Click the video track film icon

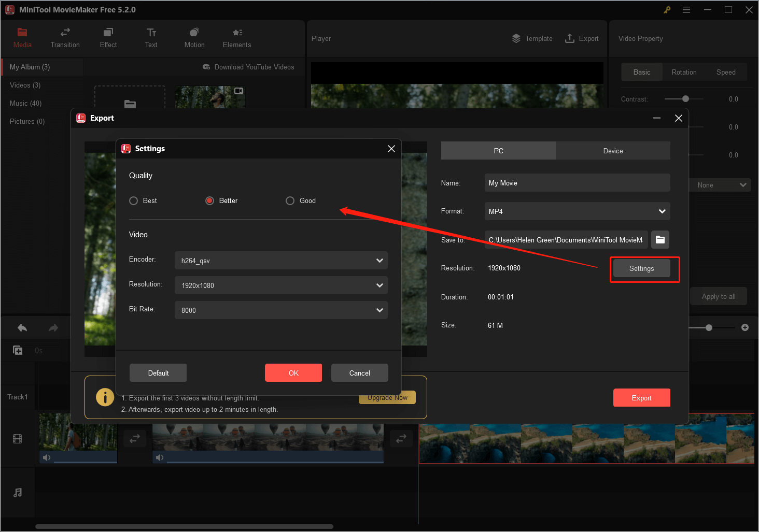(18, 439)
